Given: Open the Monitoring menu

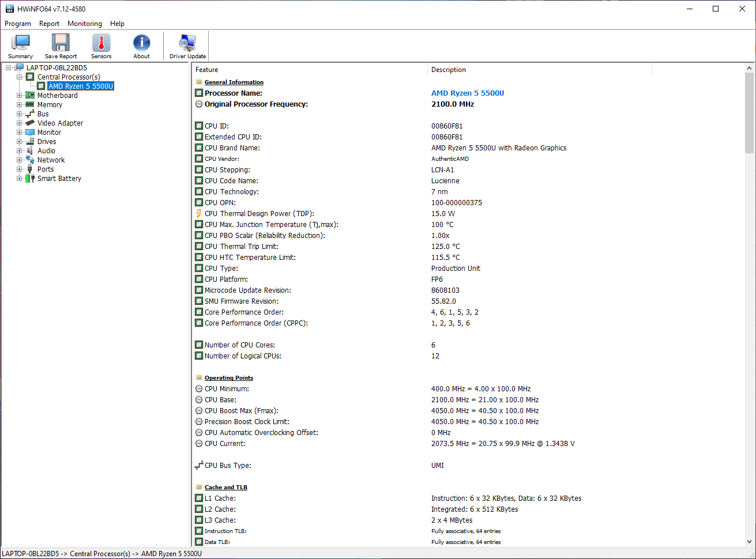Looking at the screenshot, I should coord(84,24).
